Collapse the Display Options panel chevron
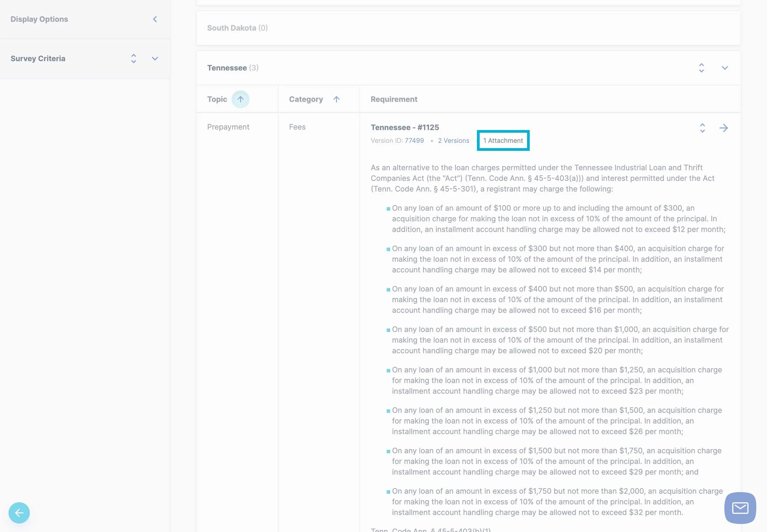 click(x=155, y=19)
